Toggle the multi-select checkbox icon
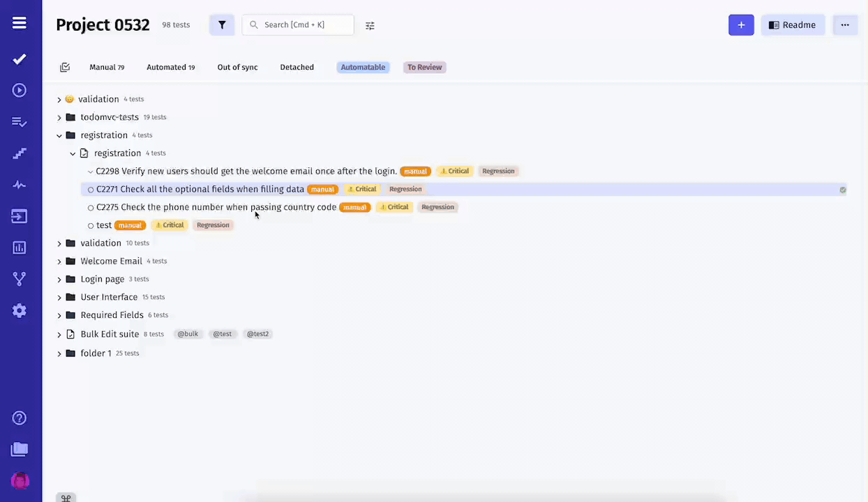The image size is (868, 502). point(65,67)
